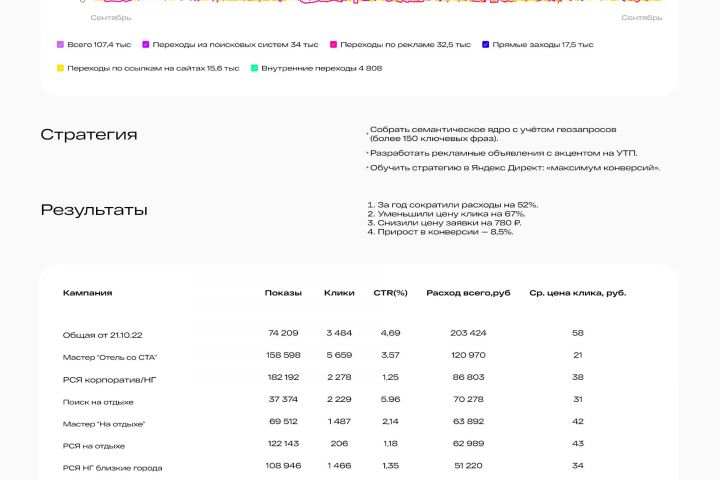The width and height of the screenshot is (720, 480).
Task: Toggle the 'Всего 107,4 тыс' legend checkbox
Action: (x=61, y=45)
